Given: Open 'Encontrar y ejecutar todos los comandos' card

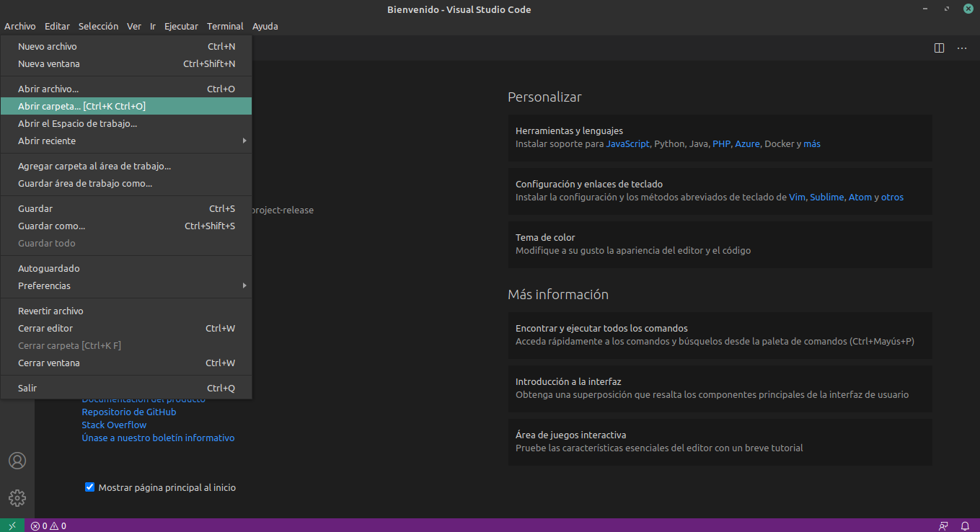Looking at the screenshot, I should pyautogui.click(x=720, y=335).
